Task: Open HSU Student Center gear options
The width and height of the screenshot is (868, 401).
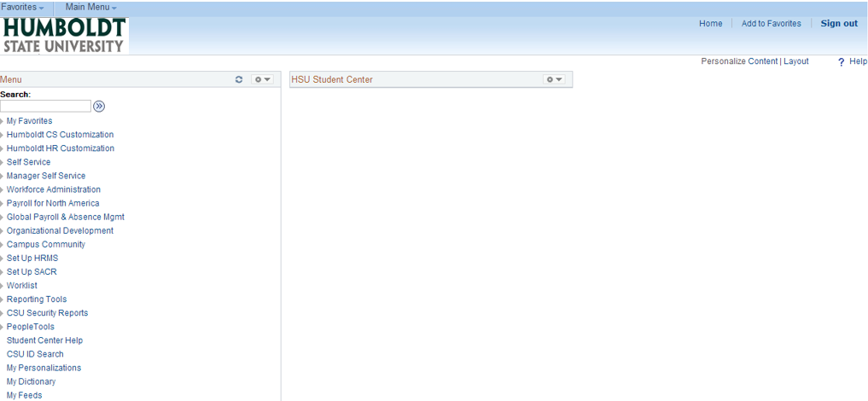Action: coord(554,79)
